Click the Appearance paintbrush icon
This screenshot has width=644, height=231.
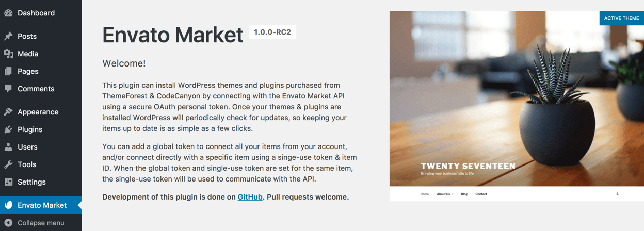tap(8, 112)
